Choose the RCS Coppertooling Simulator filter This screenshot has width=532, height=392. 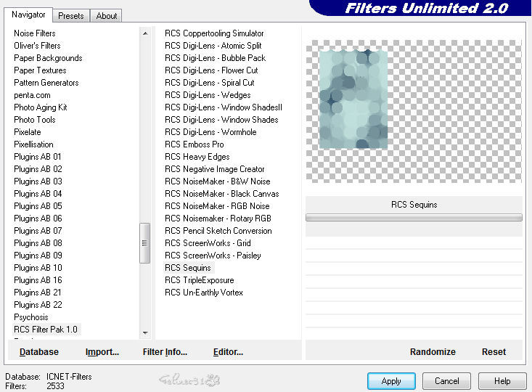click(x=214, y=33)
